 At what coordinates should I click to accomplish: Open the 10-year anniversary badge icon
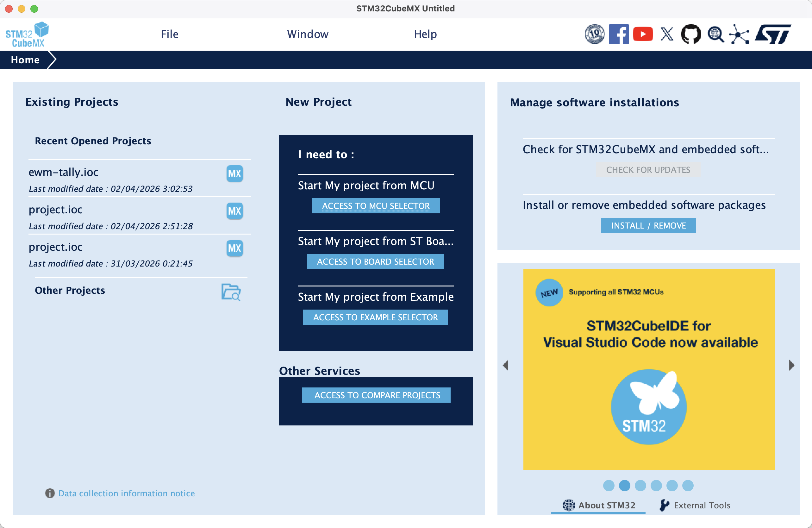594,34
